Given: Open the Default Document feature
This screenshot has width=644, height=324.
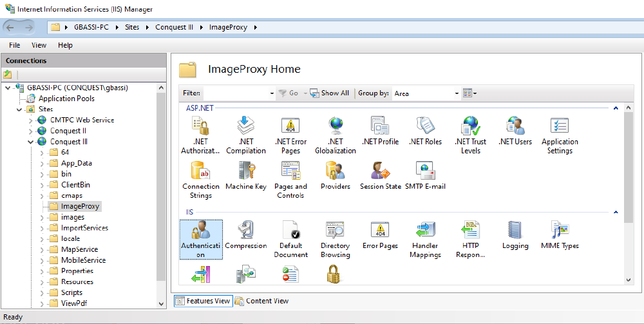Looking at the screenshot, I should pyautogui.click(x=290, y=240).
